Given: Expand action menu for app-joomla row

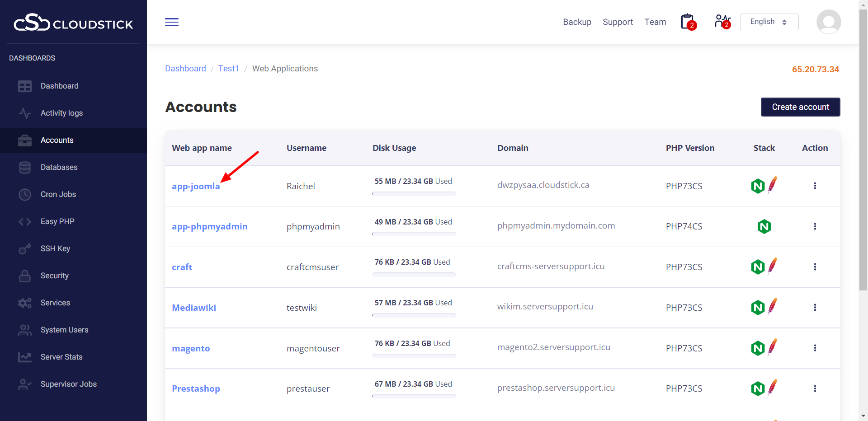Looking at the screenshot, I should [815, 186].
